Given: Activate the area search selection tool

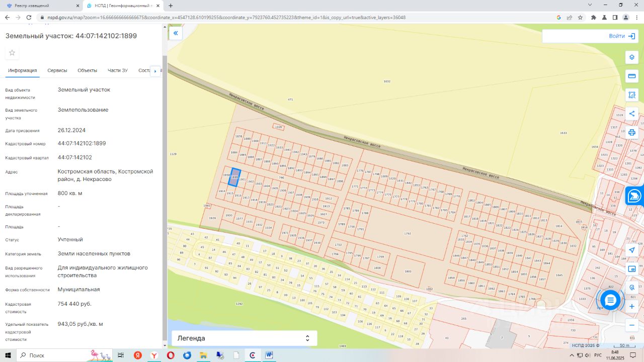Looking at the screenshot, I should (x=632, y=95).
